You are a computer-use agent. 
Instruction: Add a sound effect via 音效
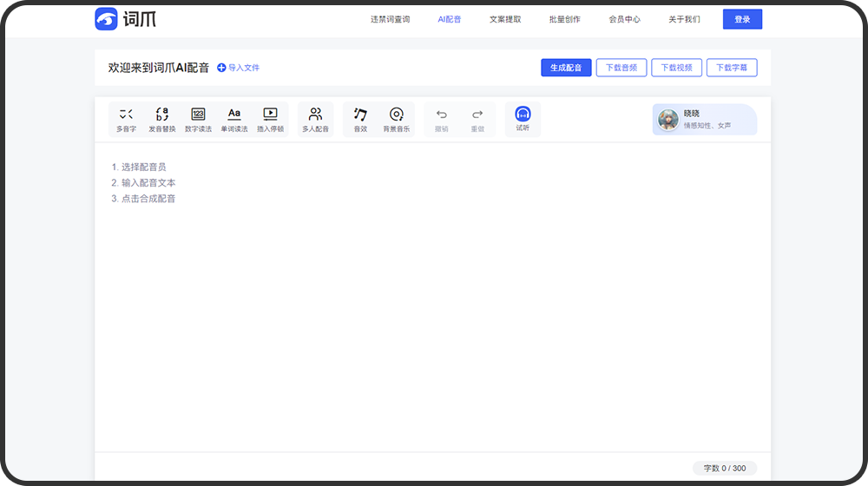[x=360, y=119]
